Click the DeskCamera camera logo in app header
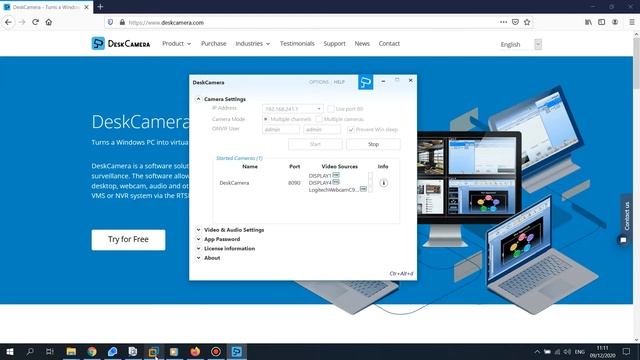Viewport: 640px width, 360px height. [x=365, y=82]
